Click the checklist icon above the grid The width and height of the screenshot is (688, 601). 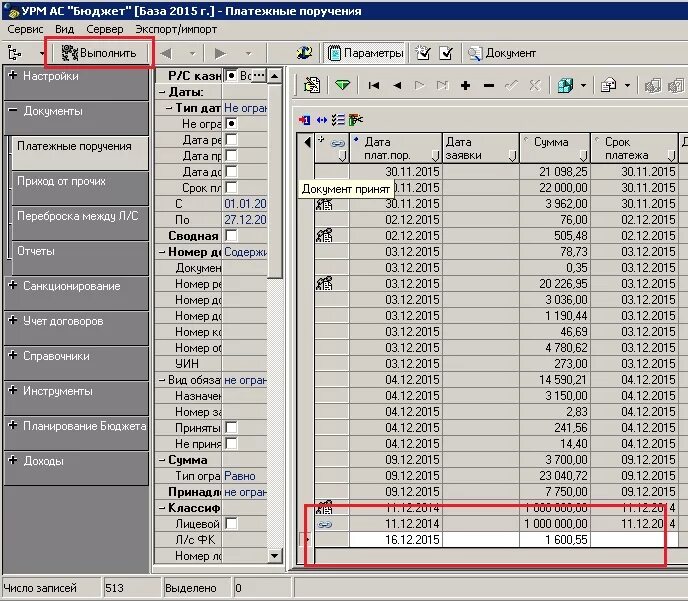(x=338, y=120)
